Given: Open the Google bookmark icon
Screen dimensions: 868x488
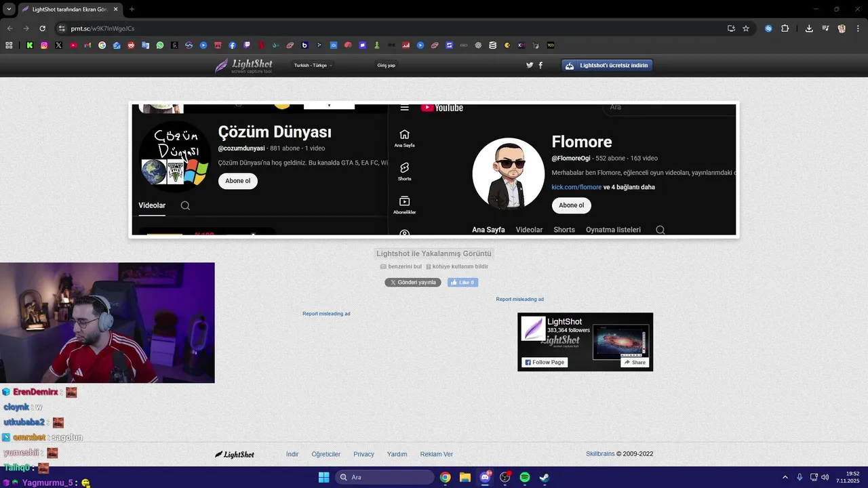Looking at the screenshot, I should 102,45.
